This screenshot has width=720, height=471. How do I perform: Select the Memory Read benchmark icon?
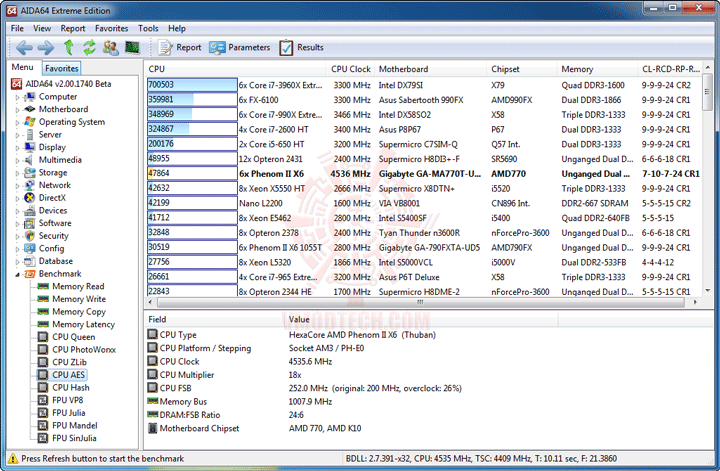[x=43, y=286]
